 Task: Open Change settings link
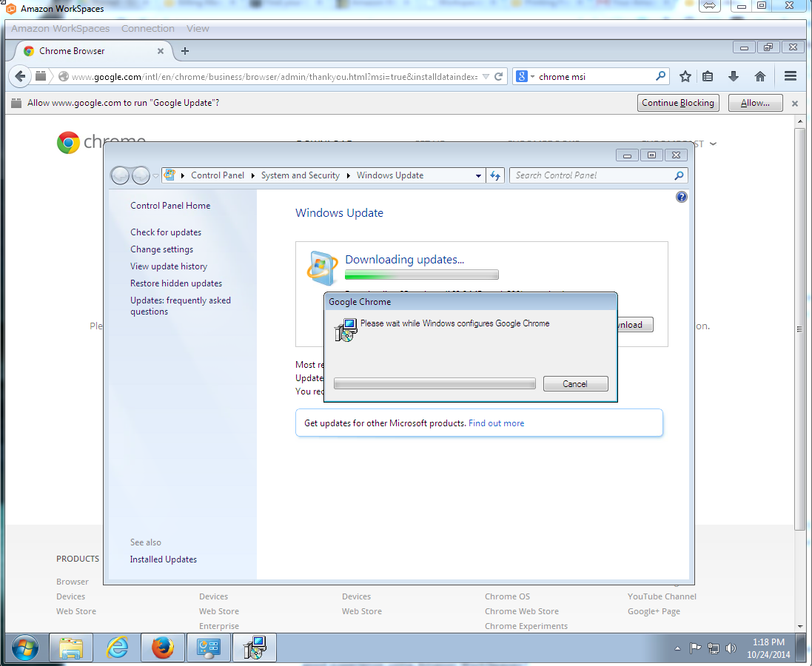[161, 249]
